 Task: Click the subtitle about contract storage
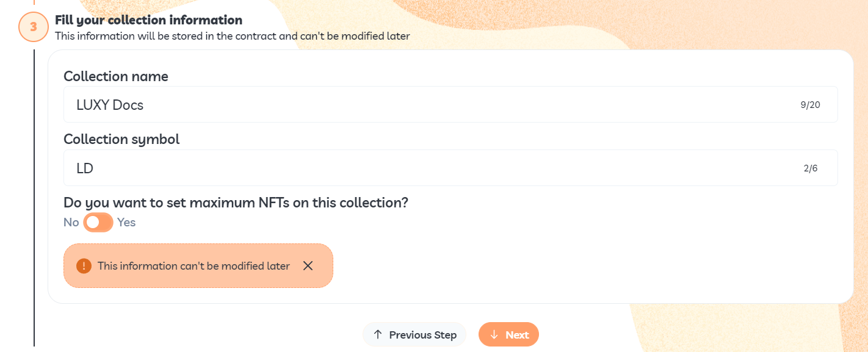point(233,36)
